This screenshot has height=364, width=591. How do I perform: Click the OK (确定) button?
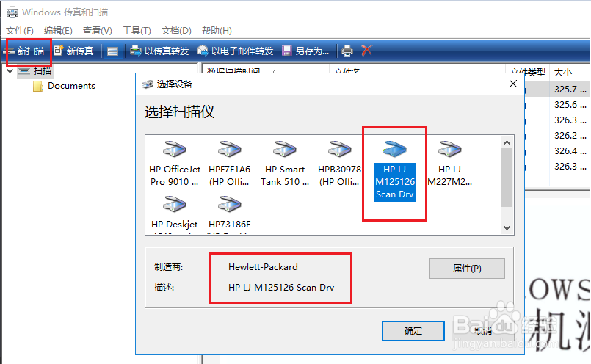pyautogui.click(x=413, y=331)
